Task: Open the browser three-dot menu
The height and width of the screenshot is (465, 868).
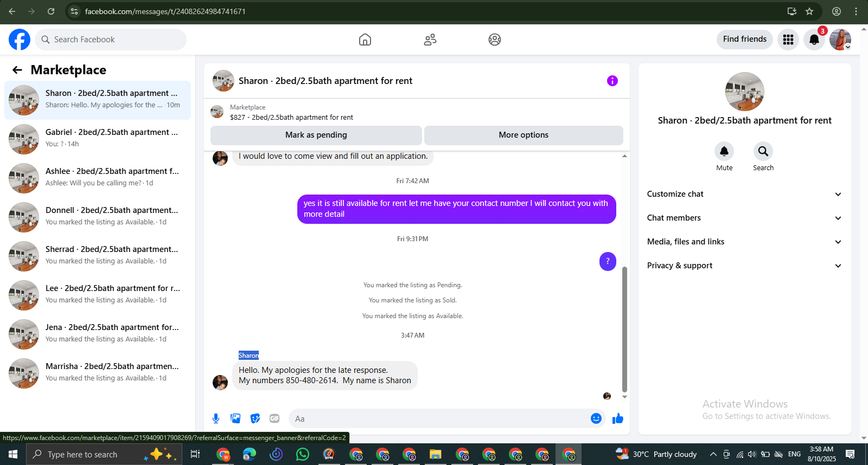Action: tap(856, 11)
